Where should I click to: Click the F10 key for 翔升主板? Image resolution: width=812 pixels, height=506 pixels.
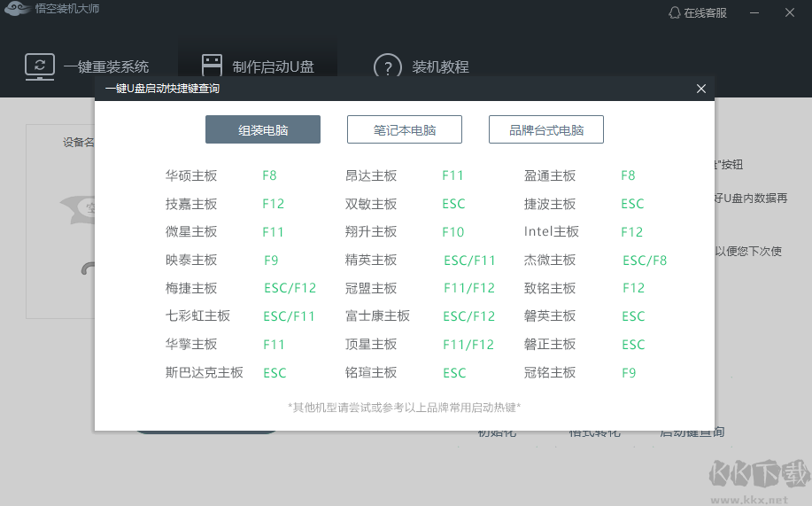pyautogui.click(x=453, y=232)
